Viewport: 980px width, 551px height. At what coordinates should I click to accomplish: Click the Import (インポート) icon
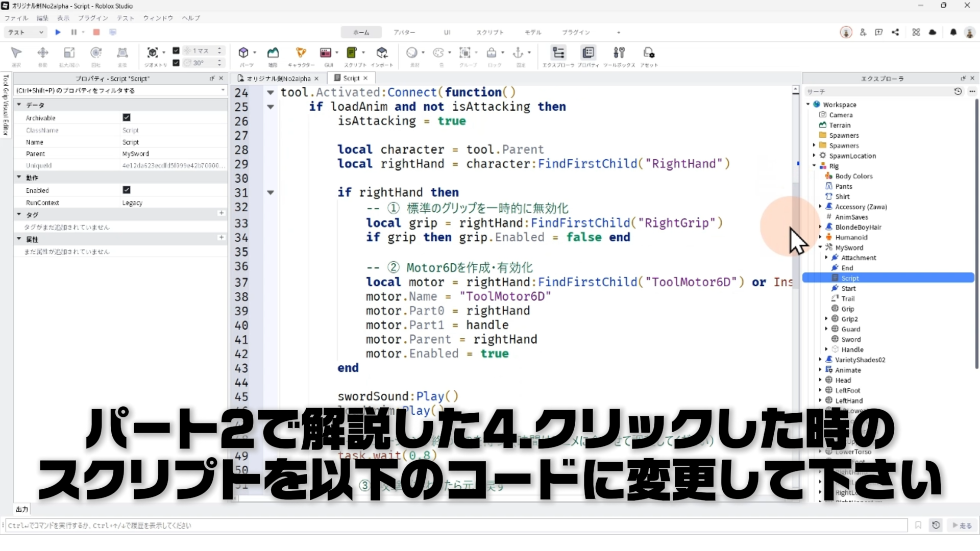[x=382, y=53]
